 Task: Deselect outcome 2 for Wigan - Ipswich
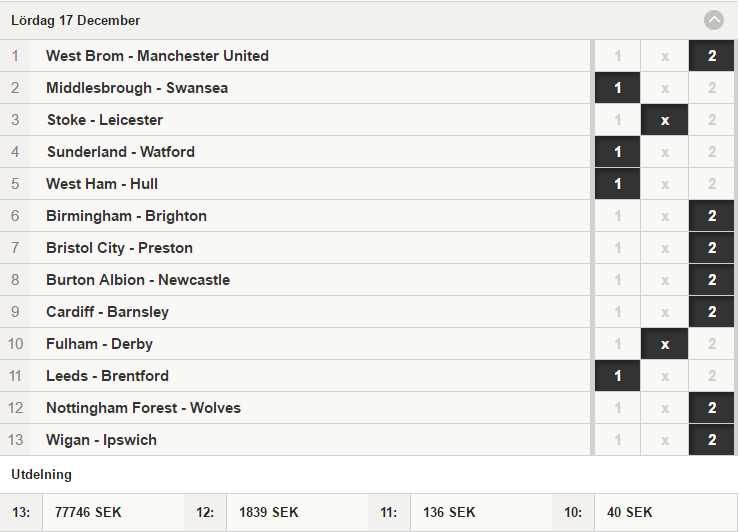pyautogui.click(x=712, y=441)
